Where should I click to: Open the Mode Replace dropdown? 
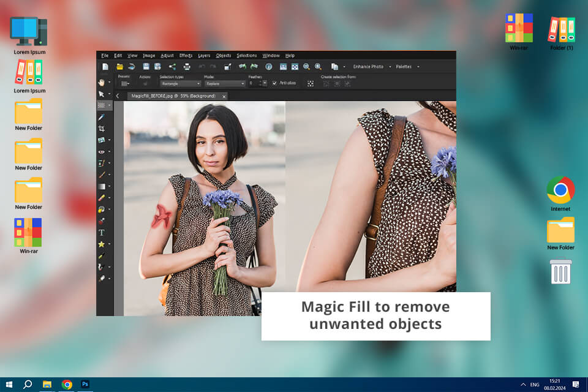(x=225, y=84)
